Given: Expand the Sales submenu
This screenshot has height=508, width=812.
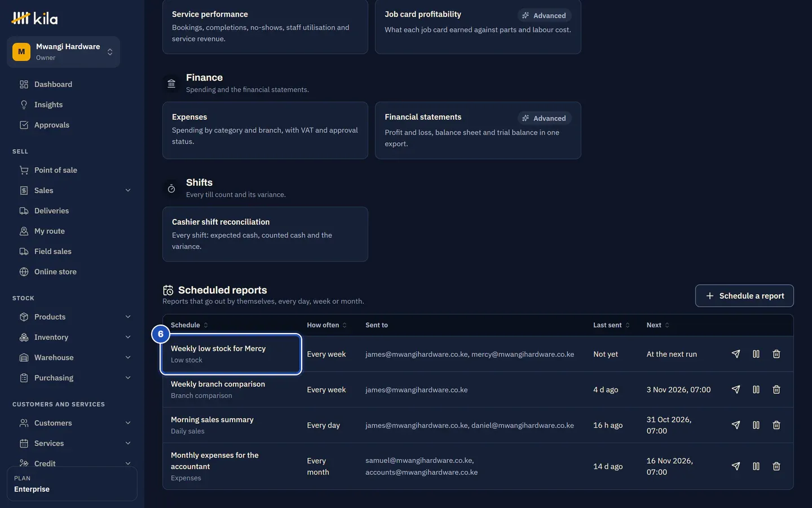Looking at the screenshot, I should pos(128,190).
